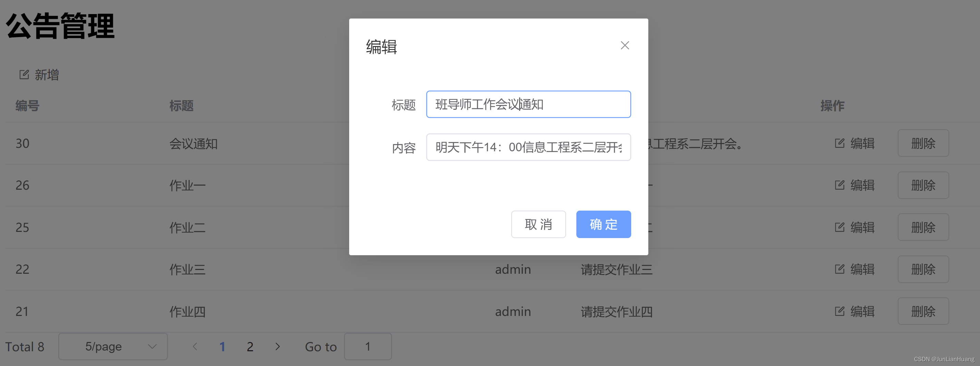Click the 会议通知 title cell
Screen dimensions: 980x366
click(194, 144)
